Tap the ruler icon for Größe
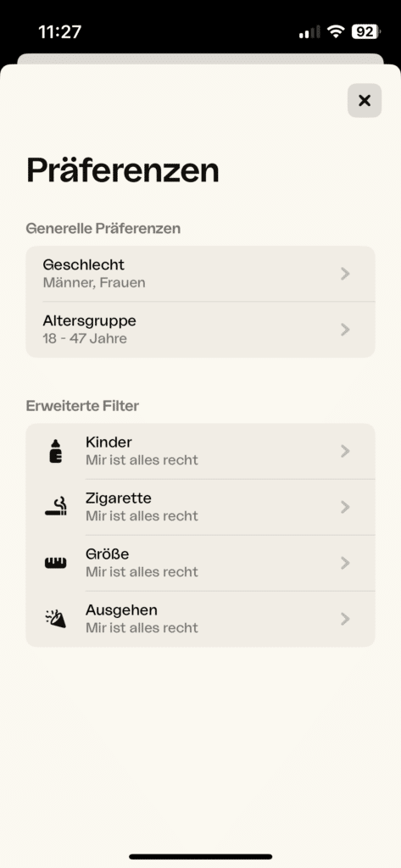401x868 pixels. [x=55, y=563]
